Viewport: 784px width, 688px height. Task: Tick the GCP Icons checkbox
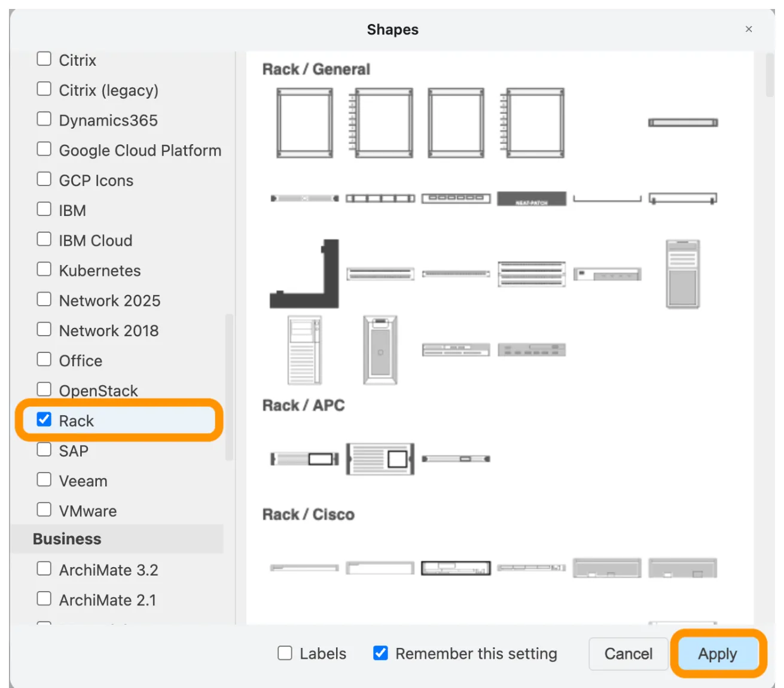pos(44,179)
